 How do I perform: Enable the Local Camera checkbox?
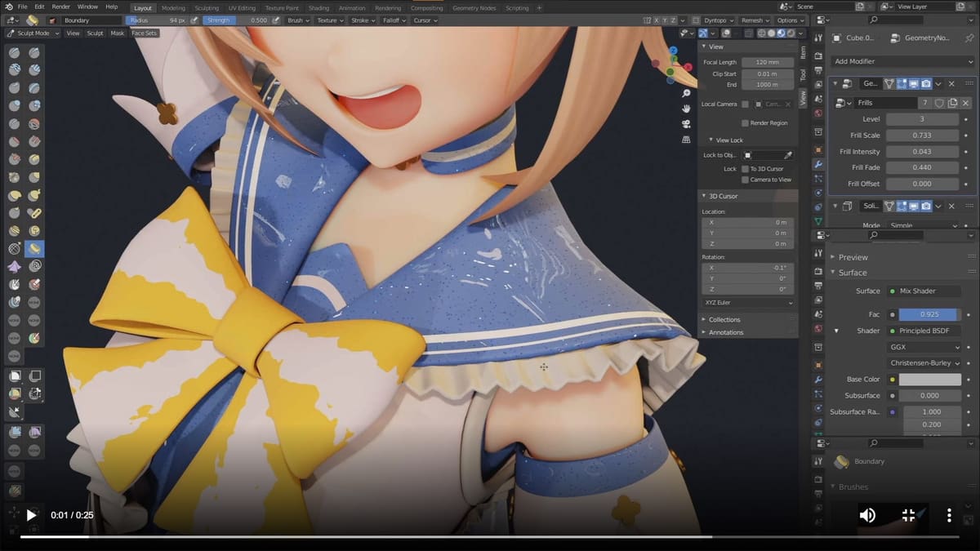tap(745, 104)
